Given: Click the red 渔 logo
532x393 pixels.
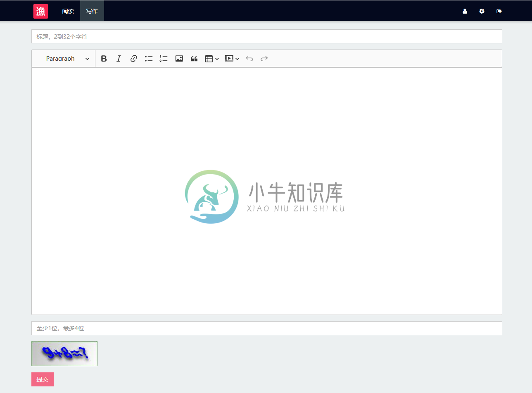Looking at the screenshot, I should tap(40, 11).
